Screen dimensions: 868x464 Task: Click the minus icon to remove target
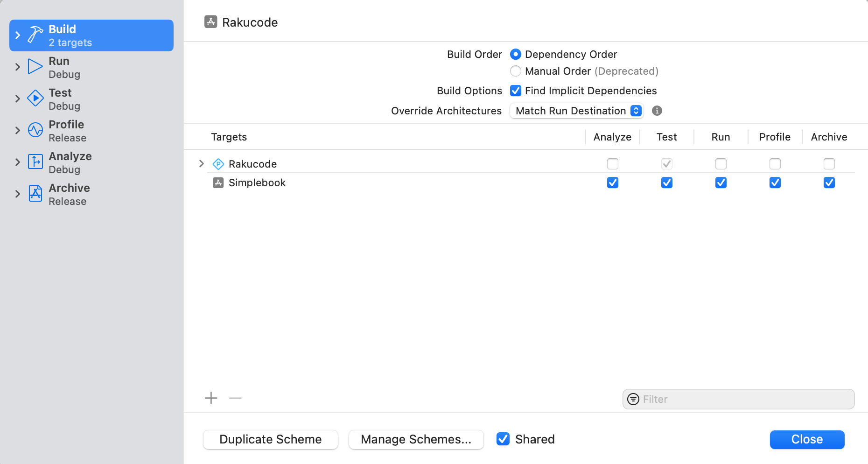click(x=235, y=398)
